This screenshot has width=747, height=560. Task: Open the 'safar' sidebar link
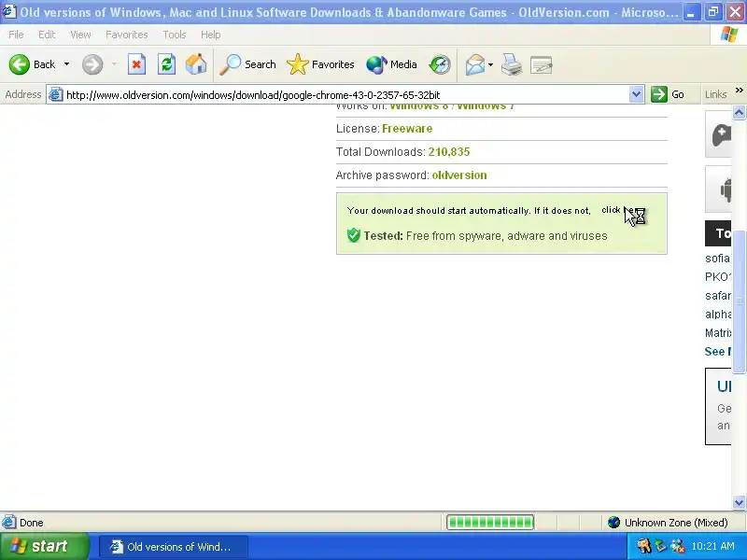coord(717,296)
